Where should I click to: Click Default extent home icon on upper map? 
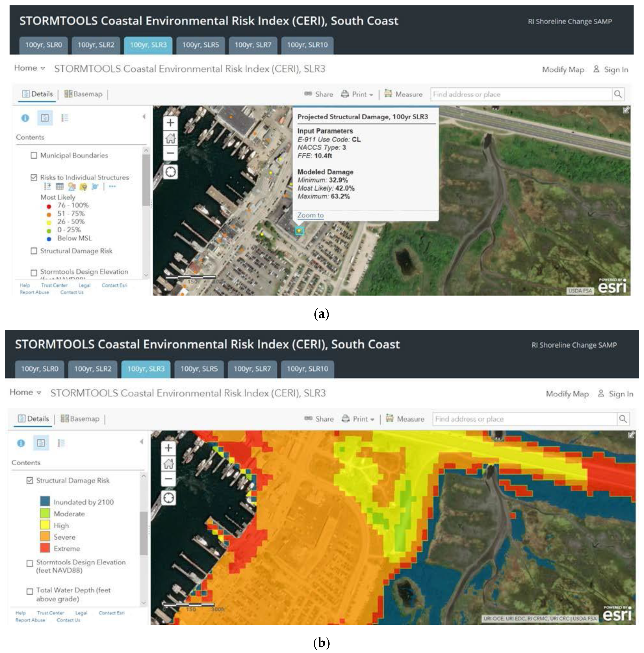coord(170,138)
